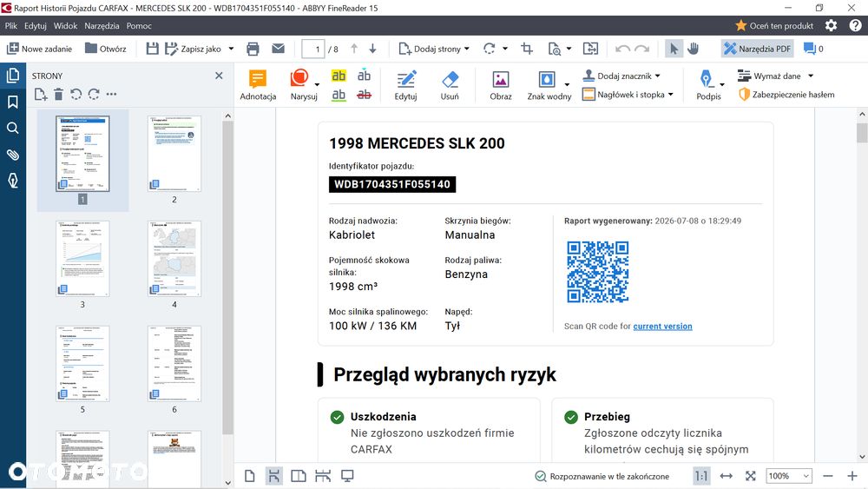Toggle the Narzędzia PDF tools panel
Image resolution: width=868 pixels, height=489 pixels.
pos(757,49)
